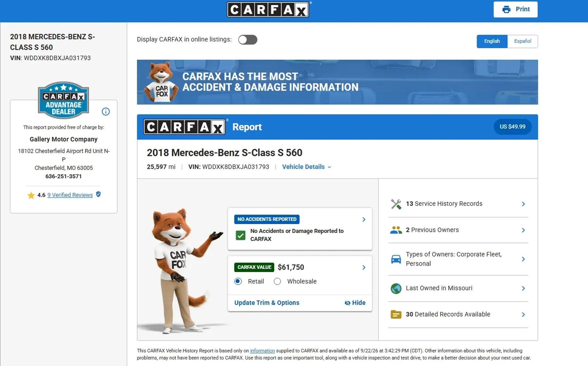Click the car icon for Types of Owners
Viewport: 588px width, 366px height.
[x=396, y=259]
